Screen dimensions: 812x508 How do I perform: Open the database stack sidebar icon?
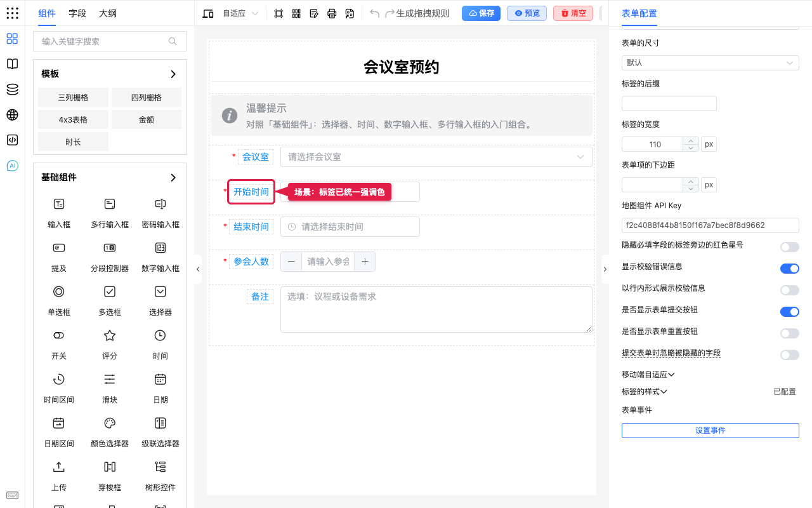[12, 90]
